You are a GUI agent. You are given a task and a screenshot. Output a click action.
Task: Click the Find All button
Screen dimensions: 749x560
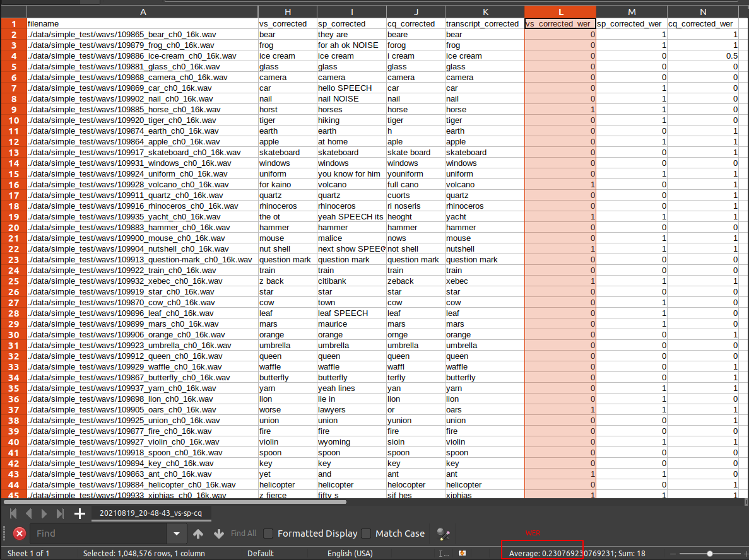[244, 534]
